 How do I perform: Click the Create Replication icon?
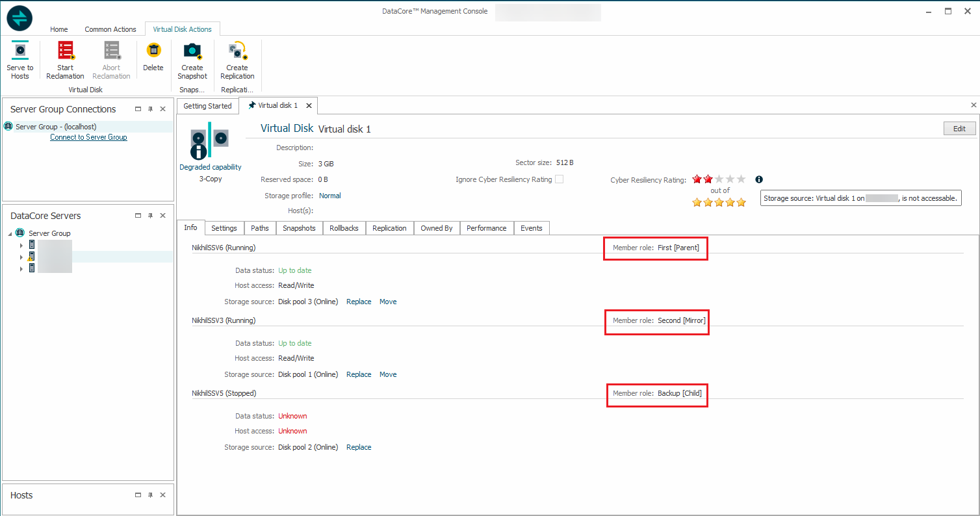(x=237, y=50)
